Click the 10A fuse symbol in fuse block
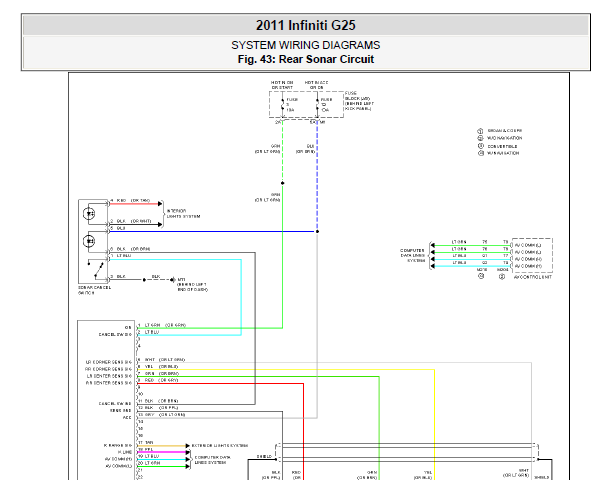The width and height of the screenshot is (606, 480). 317,105
